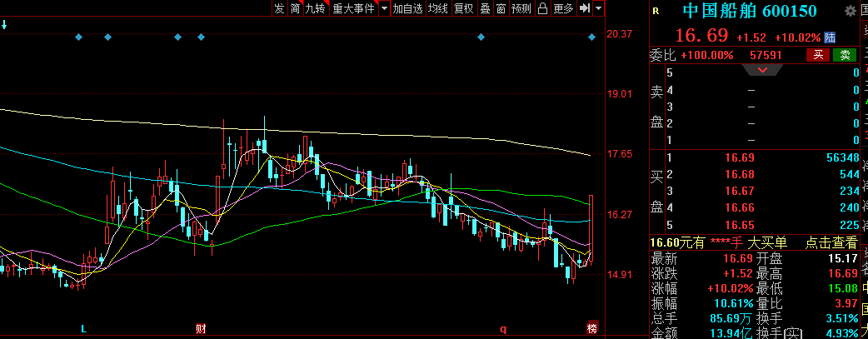This screenshot has width=868, height=339.
Task: Click the lock icon in chart toolbar
Action: coord(542,8)
